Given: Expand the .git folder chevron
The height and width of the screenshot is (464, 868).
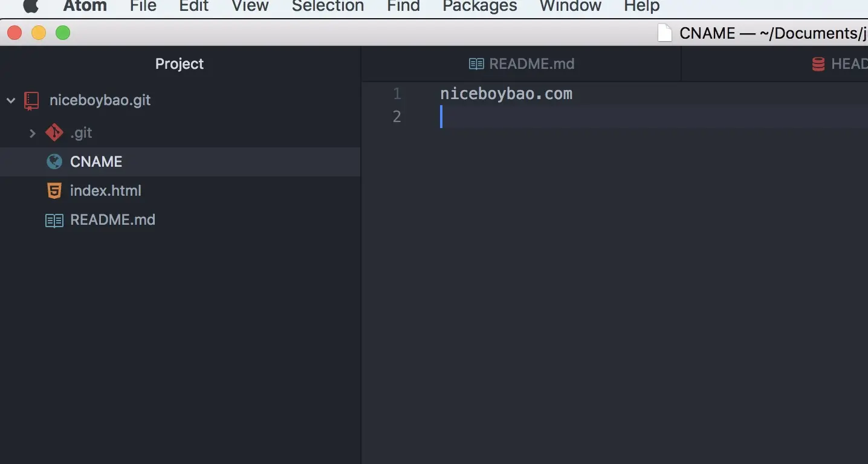Looking at the screenshot, I should (33, 133).
